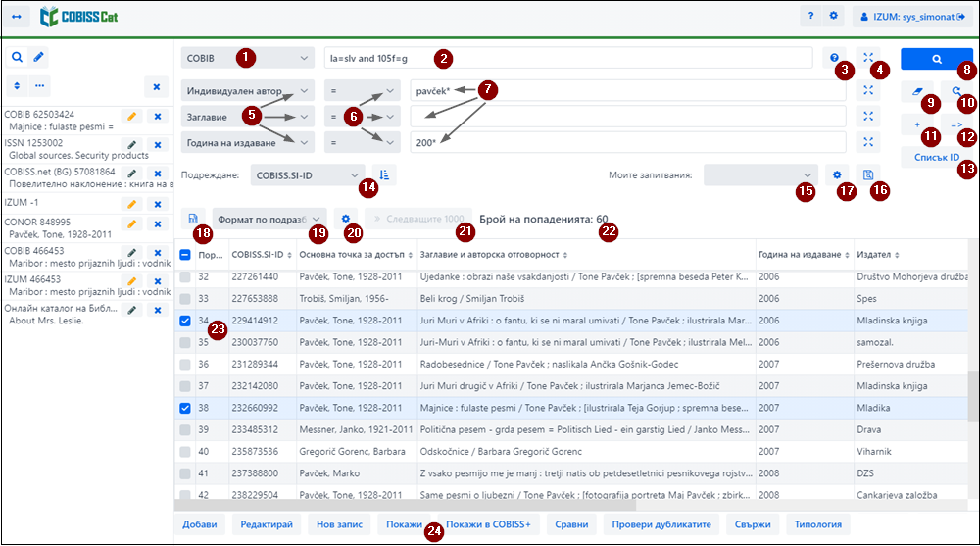Save query with disk icon
980x546 pixels.
tap(868, 175)
